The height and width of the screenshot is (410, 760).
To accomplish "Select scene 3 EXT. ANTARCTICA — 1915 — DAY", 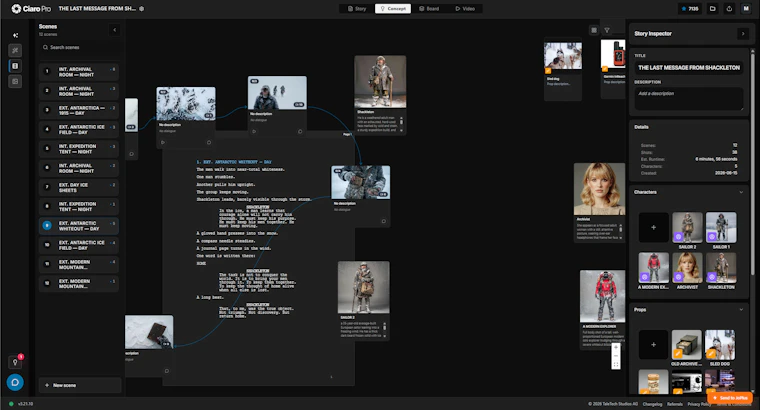I will (79, 110).
